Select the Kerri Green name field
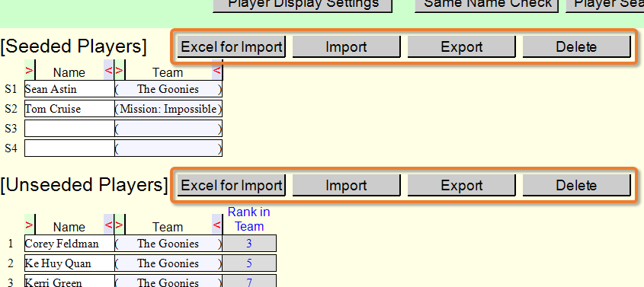Screen dimensions: 644x287 [69, 281]
